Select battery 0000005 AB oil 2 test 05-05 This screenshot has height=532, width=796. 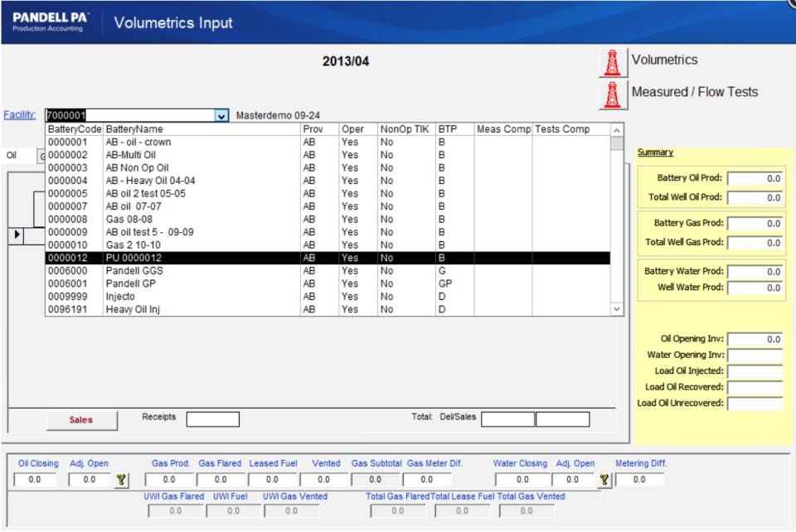point(328,194)
